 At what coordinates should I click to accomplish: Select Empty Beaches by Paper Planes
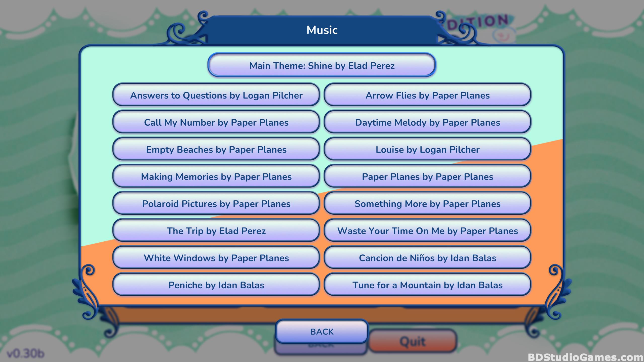coord(216,149)
